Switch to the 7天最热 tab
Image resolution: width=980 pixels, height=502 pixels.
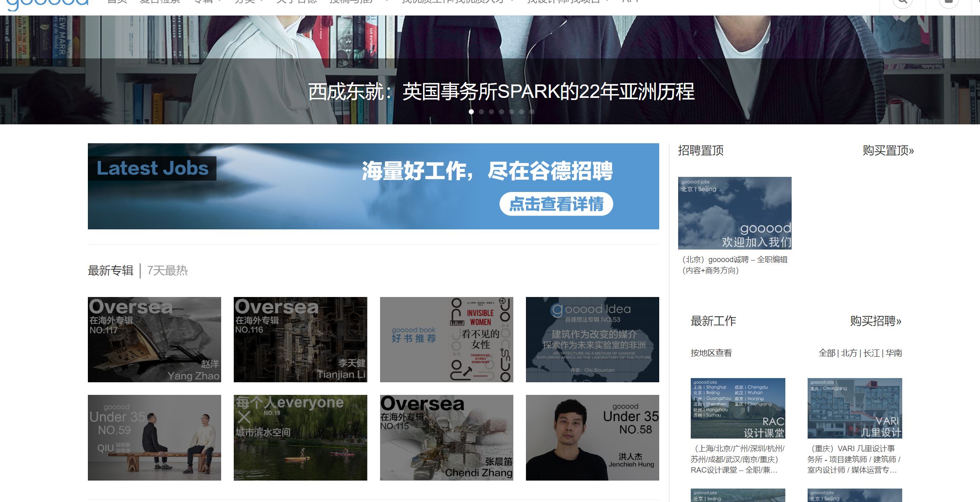click(167, 271)
